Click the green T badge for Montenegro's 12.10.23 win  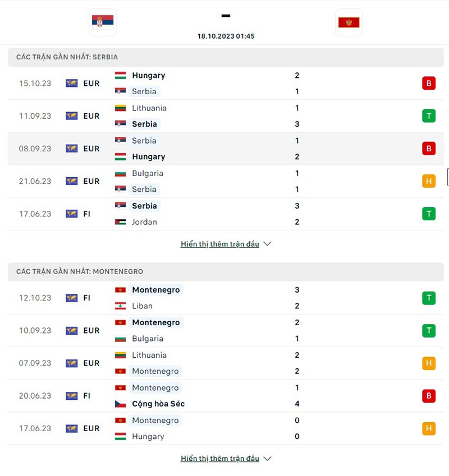point(429,298)
